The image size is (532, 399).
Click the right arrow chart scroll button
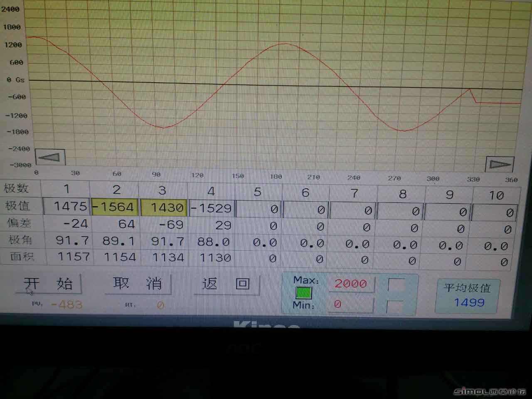(500, 164)
